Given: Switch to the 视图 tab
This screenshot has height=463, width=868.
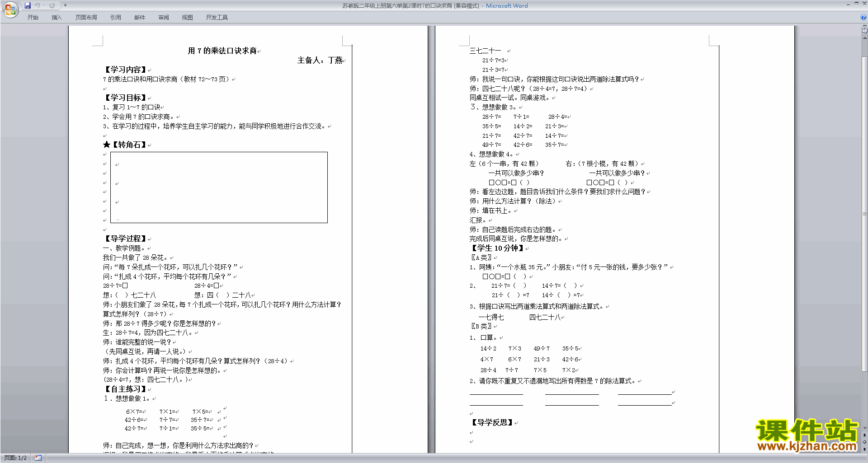Looking at the screenshot, I should pos(188,18).
